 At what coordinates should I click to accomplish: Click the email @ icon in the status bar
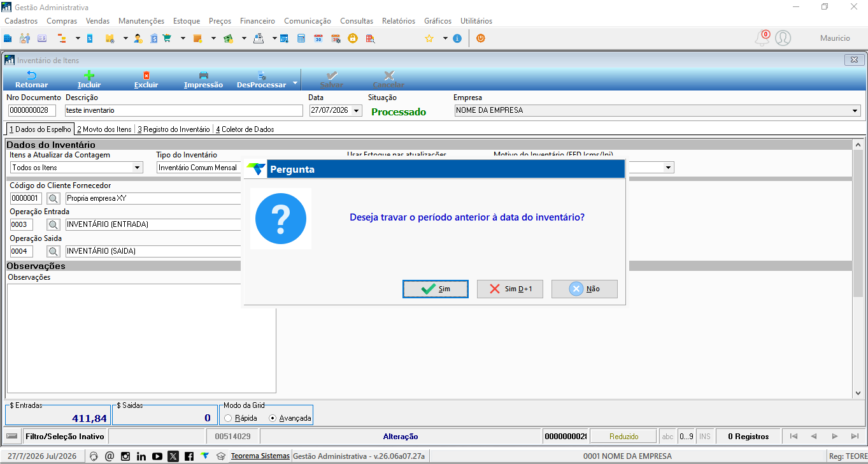[x=110, y=456]
